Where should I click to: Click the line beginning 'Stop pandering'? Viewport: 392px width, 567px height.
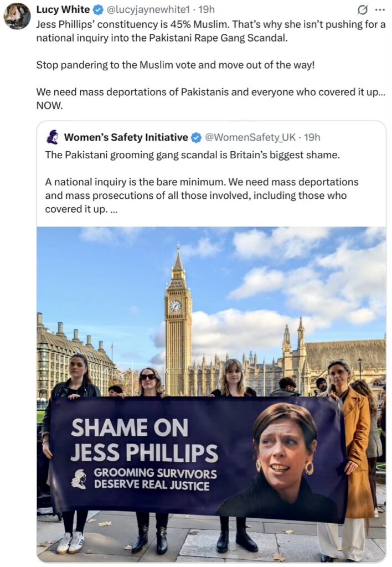176,65
